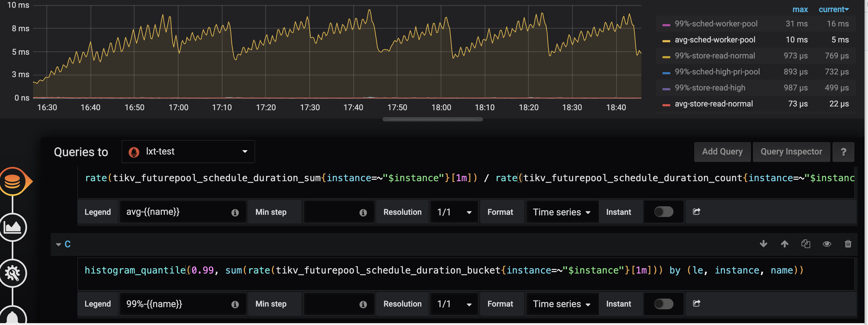The image size is (868, 325).
Task: Open the Visualization chart tab icon
Action: pyautogui.click(x=13, y=227)
